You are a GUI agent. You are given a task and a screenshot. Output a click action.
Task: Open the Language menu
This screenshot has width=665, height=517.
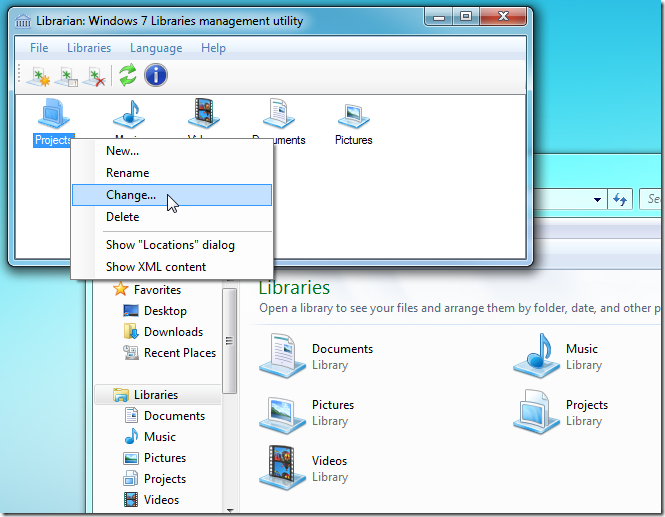point(156,48)
